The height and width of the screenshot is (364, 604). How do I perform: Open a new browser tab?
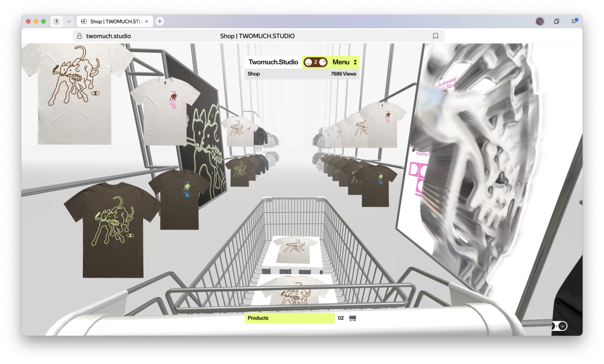point(160,21)
